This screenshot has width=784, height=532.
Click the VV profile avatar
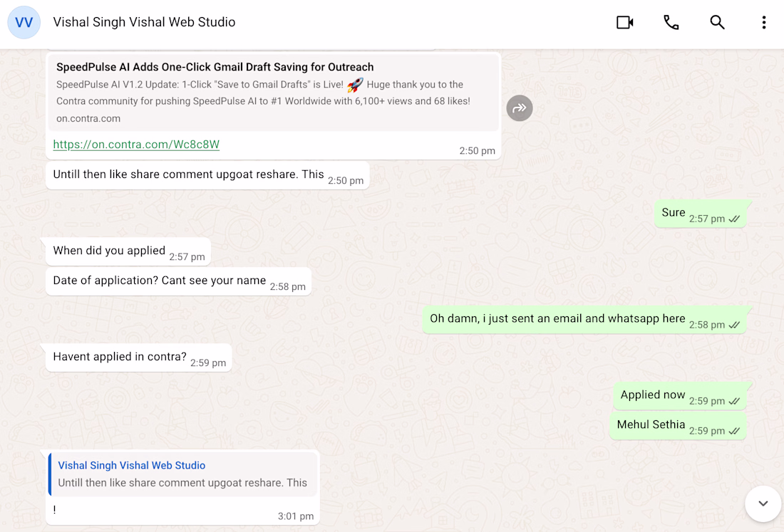pos(24,23)
